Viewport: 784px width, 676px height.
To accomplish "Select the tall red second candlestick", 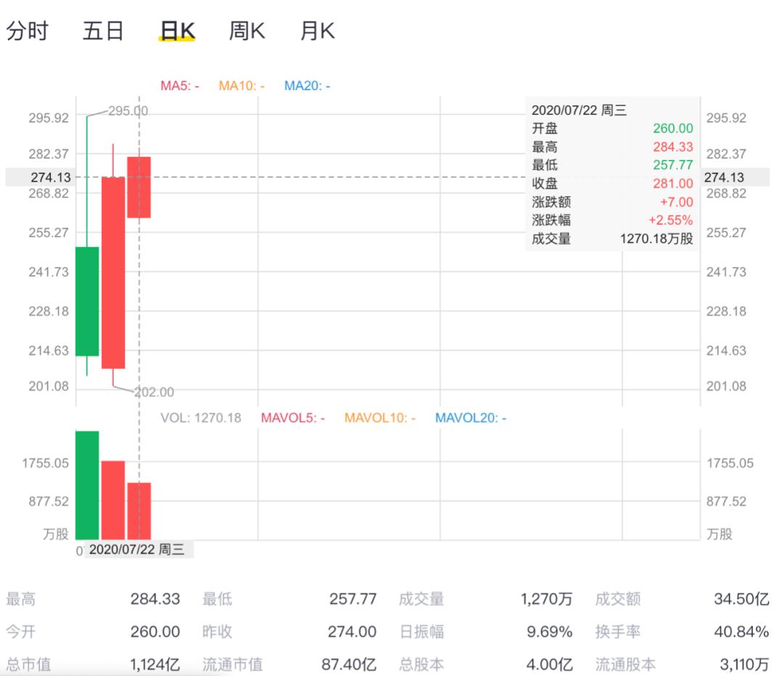I will 113,272.
